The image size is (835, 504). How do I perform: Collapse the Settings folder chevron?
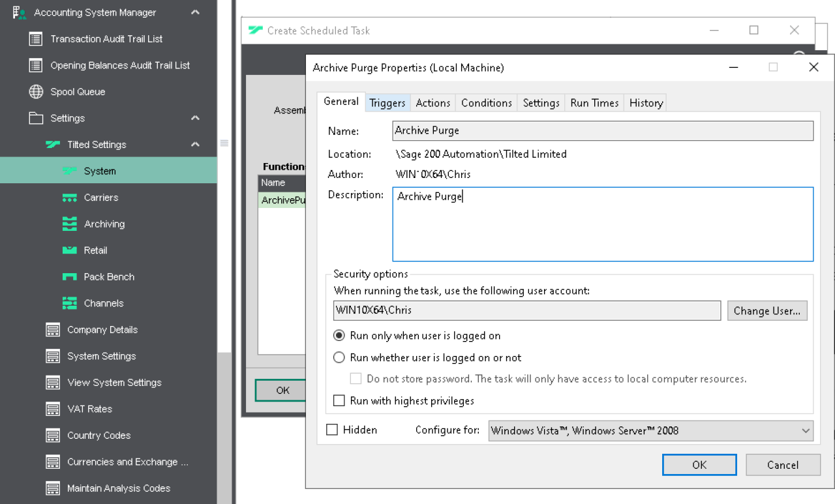tap(195, 118)
